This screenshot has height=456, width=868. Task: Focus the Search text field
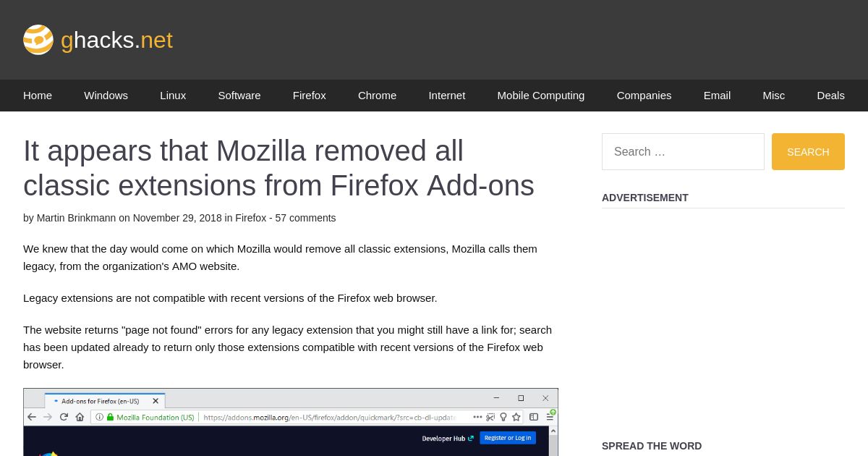coord(683,152)
